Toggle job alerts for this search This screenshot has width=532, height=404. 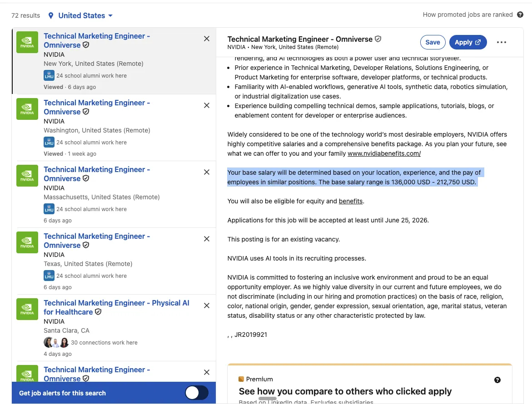(197, 393)
